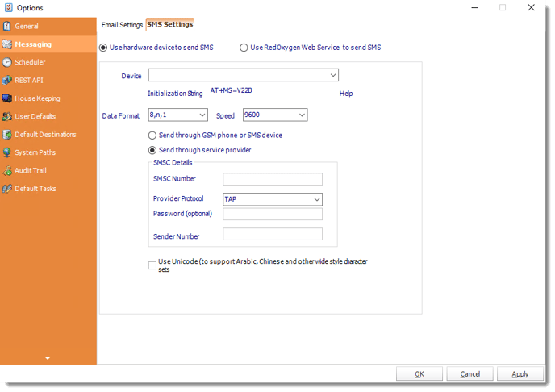The width and height of the screenshot is (555, 392).
Task: Expand sidebar with the down arrow
Action: pyautogui.click(x=48, y=358)
